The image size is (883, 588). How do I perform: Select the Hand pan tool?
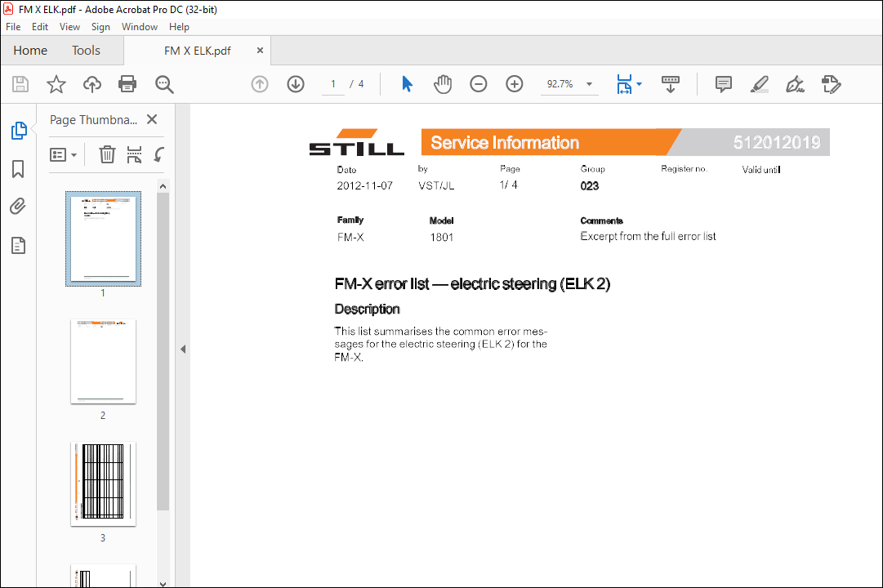[x=443, y=84]
